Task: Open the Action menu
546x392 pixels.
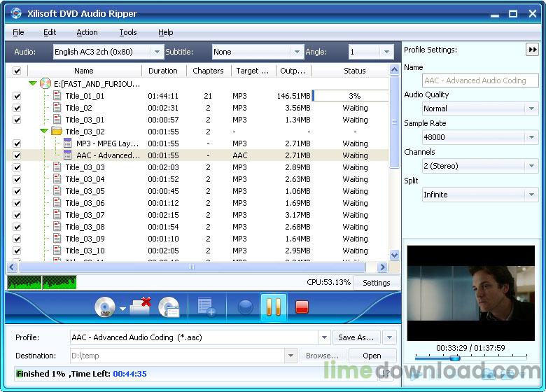Action: tap(87, 32)
